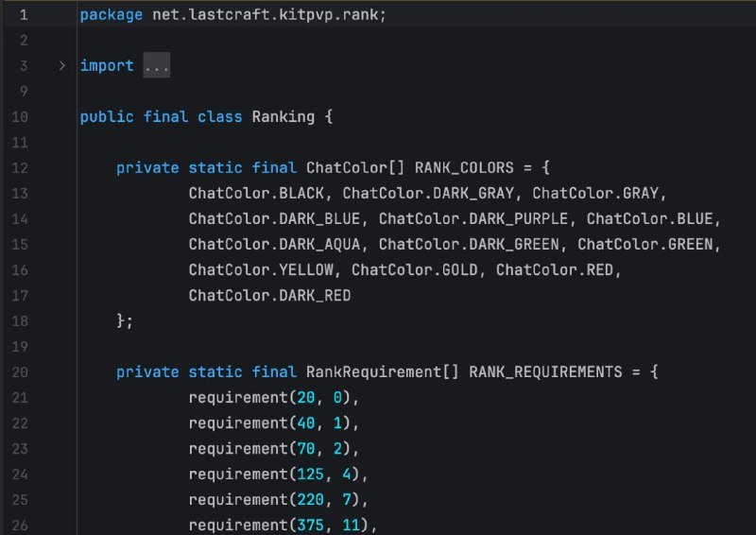Click 'ChatColor.DARK_GRAY' entry

coord(428,194)
